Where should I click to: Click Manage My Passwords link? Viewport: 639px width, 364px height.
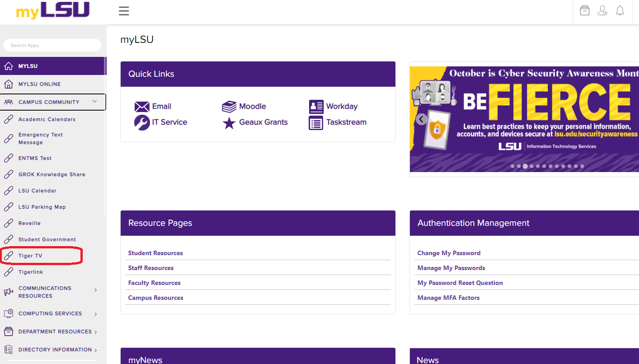[451, 268]
